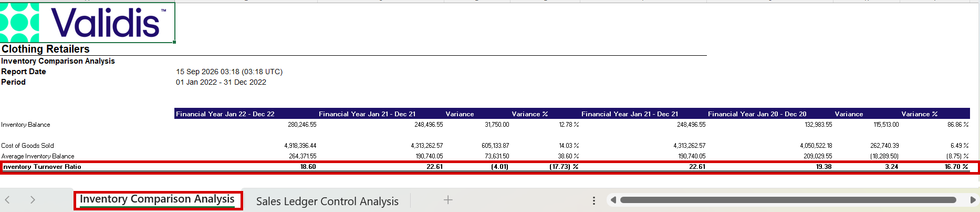
Task: Select the 15 Sep 2026 report date value
Action: (x=229, y=72)
